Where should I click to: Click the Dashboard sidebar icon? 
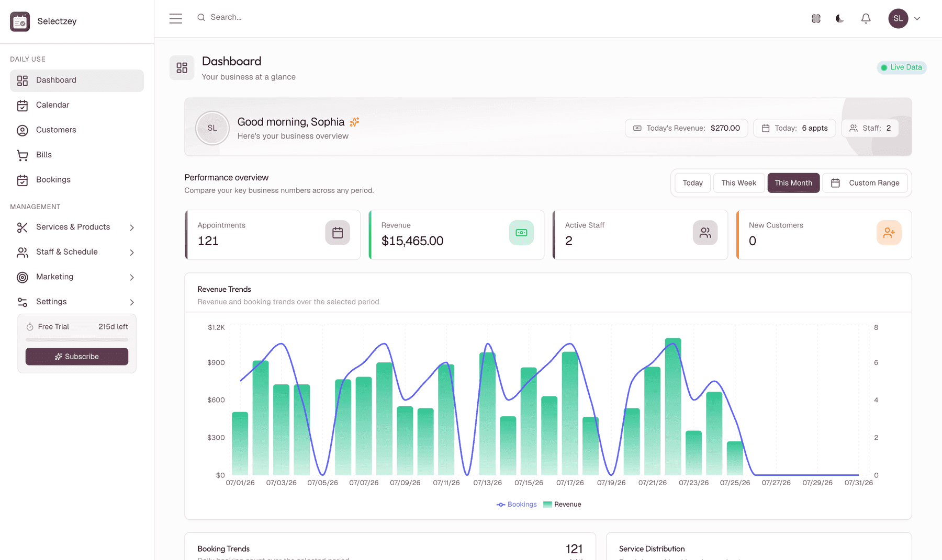(x=23, y=81)
